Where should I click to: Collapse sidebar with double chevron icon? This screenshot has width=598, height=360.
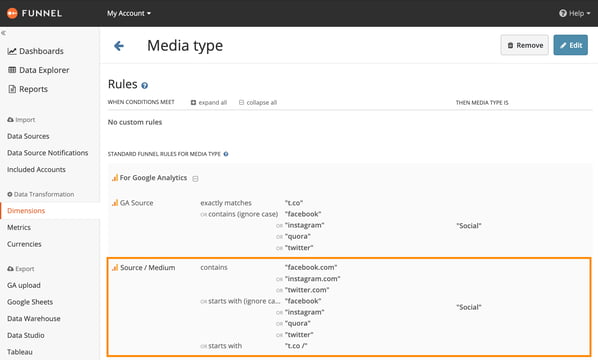pyautogui.click(x=3, y=33)
